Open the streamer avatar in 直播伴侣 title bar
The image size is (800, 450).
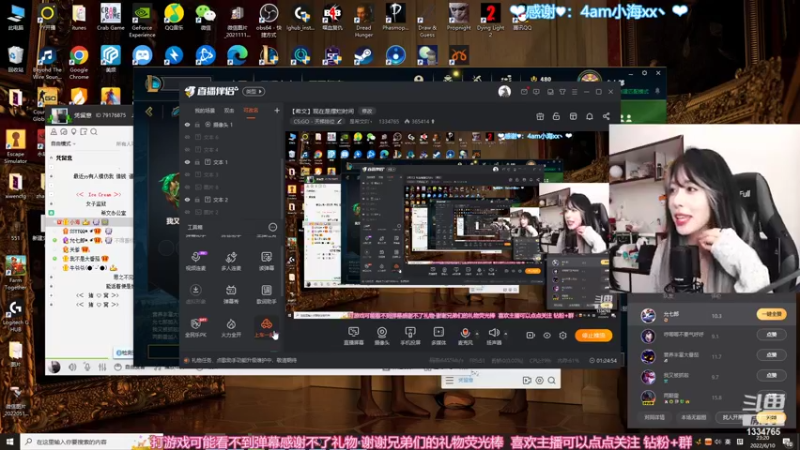click(x=504, y=91)
